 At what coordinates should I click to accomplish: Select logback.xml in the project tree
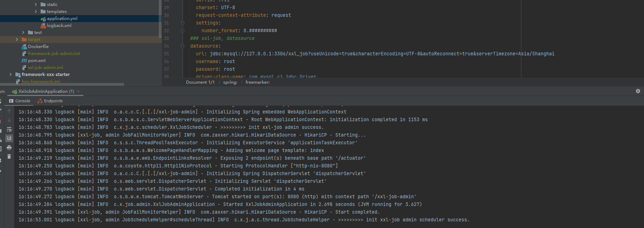59,26
